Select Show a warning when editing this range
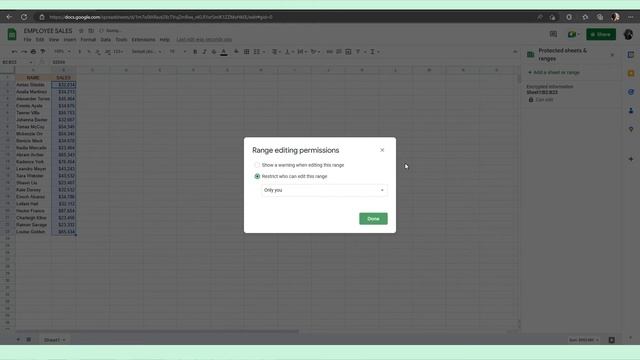Viewport: 640px width, 360px height. pyautogui.click(x=257, y=165)
